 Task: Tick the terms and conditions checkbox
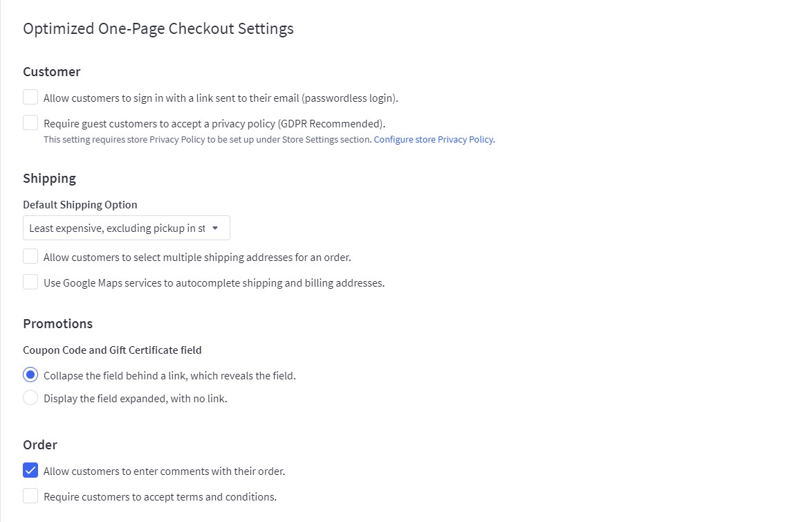coord(30,496)
